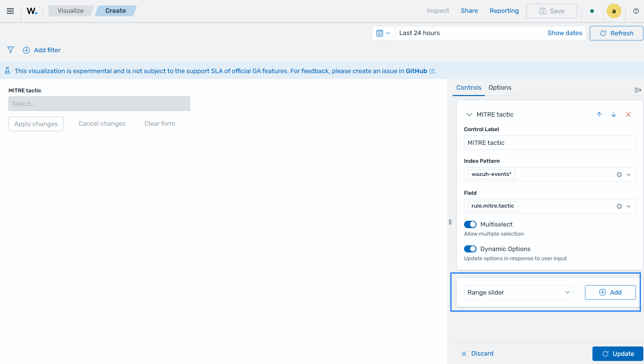The width and height of the screenshot is (644, 364).
Task: Click the filter funnel icon
Action: 11,50
